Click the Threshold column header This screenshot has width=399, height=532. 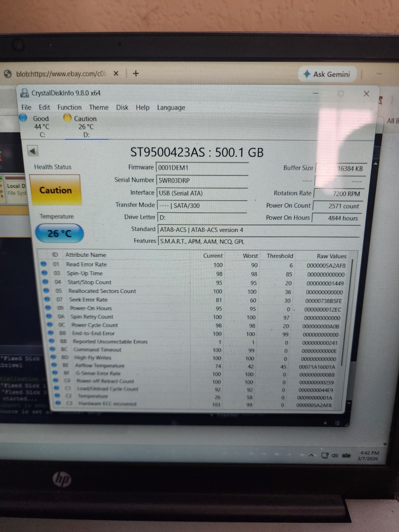(280, 256)
